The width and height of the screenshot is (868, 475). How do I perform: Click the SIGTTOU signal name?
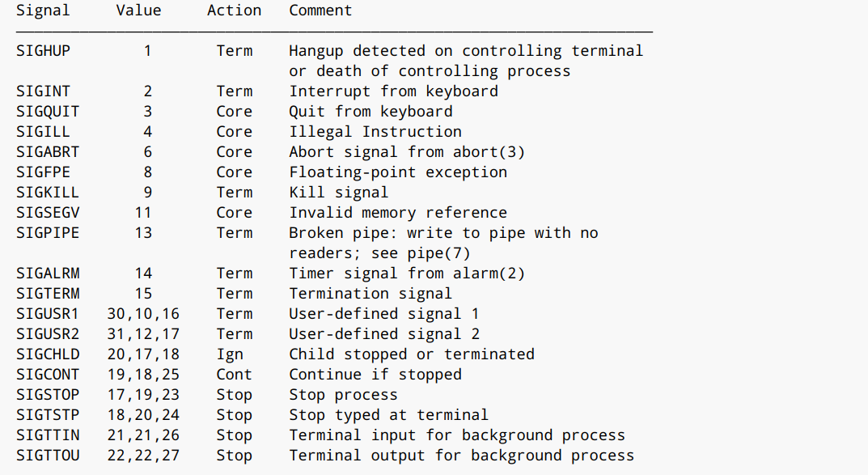[x=48, y=456]
